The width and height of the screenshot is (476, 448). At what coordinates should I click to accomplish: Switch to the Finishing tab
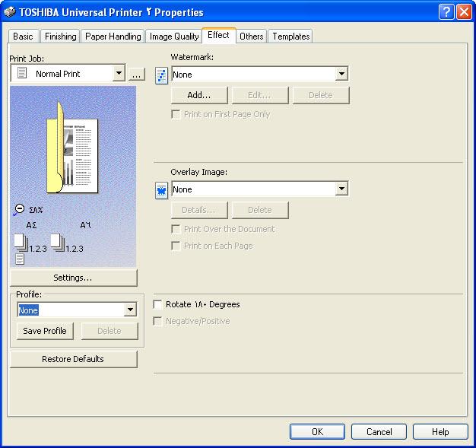click(60, 37)
